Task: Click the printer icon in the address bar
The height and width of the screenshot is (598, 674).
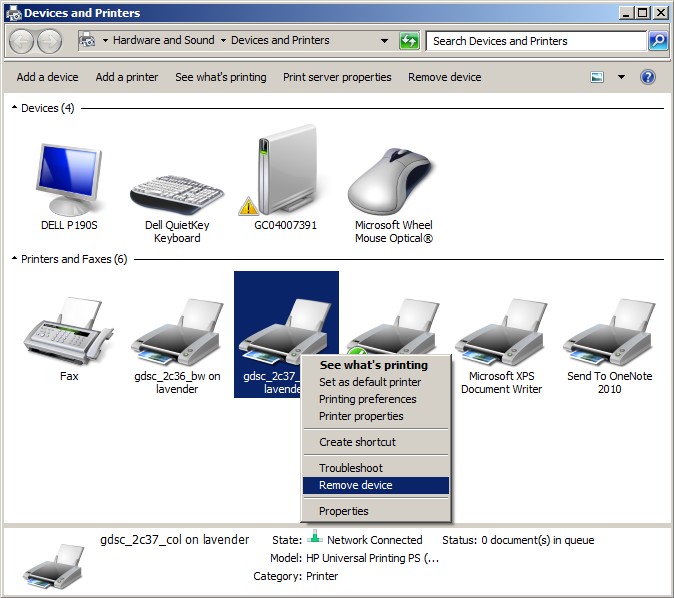Action: pyautogui.click(x=87, y=40)
